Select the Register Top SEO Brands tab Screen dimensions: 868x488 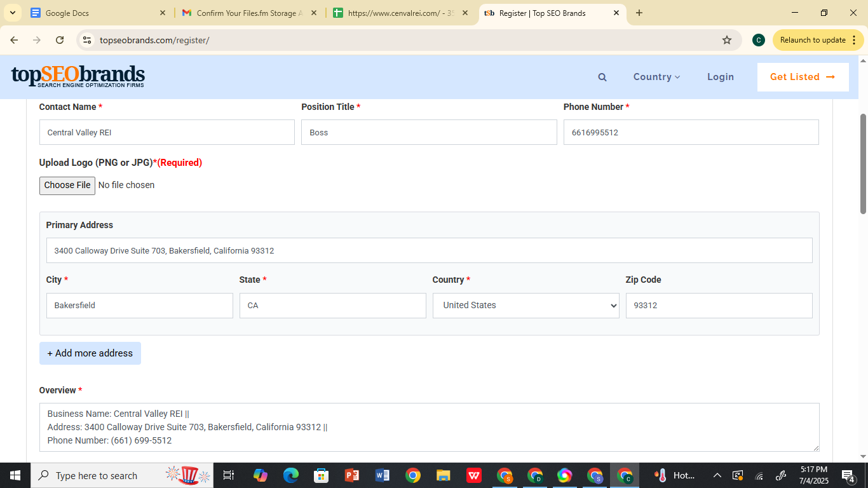click(x=552, y=13)
